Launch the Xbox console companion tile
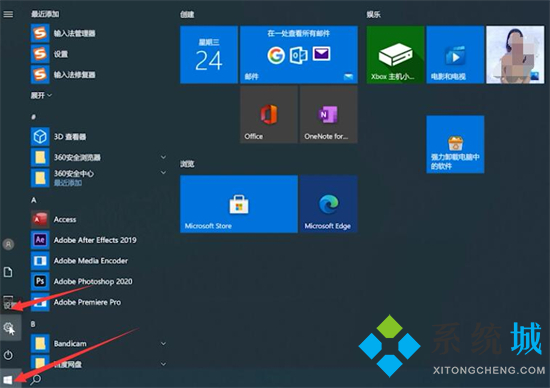 click(395, 54)
